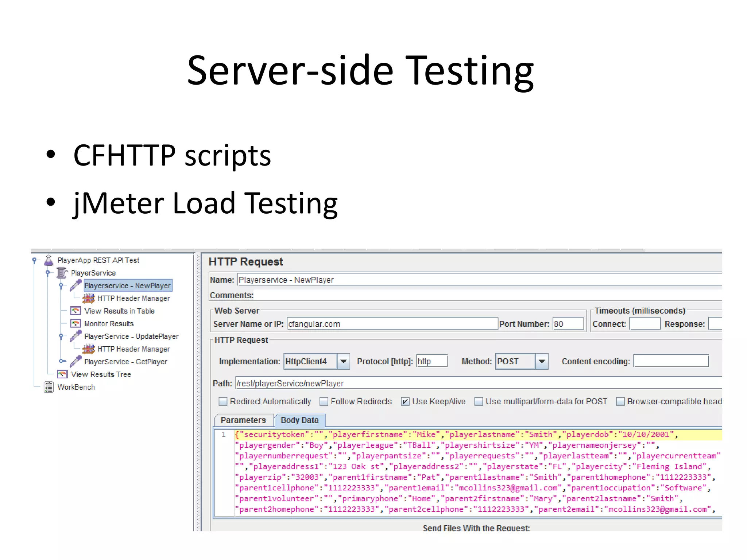Open View Results in Table node

(x=119, y=311)
